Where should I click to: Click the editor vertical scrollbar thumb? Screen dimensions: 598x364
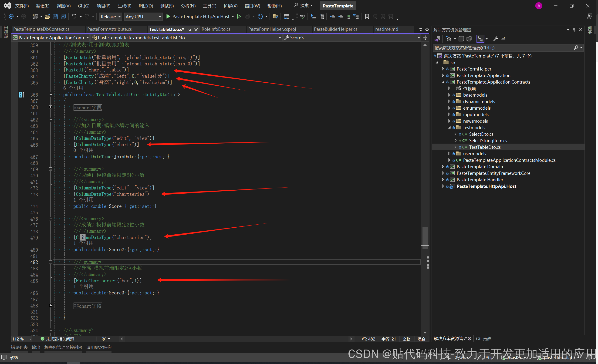point(425,235)
